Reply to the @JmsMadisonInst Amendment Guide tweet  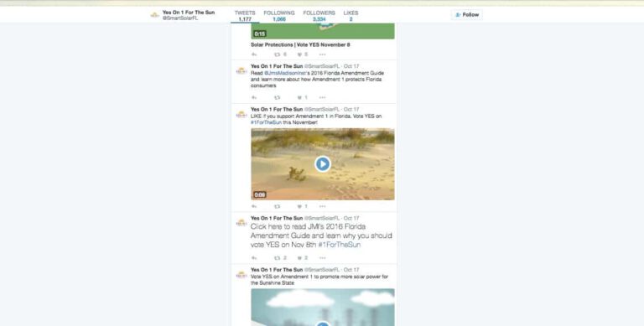(254, 98)
